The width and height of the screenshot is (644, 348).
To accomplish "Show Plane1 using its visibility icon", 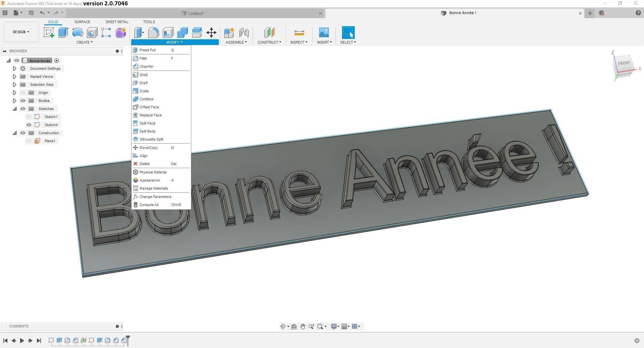I will click(29, 141).
